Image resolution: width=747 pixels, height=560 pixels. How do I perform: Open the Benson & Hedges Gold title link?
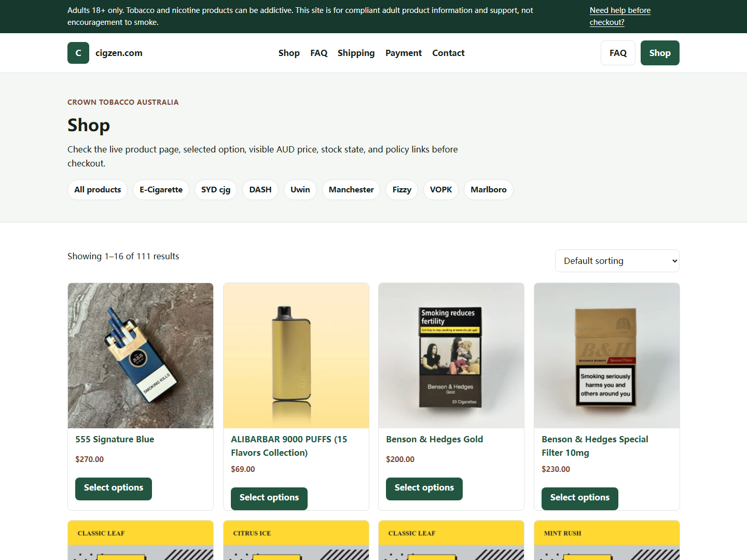tap(434, 439)
